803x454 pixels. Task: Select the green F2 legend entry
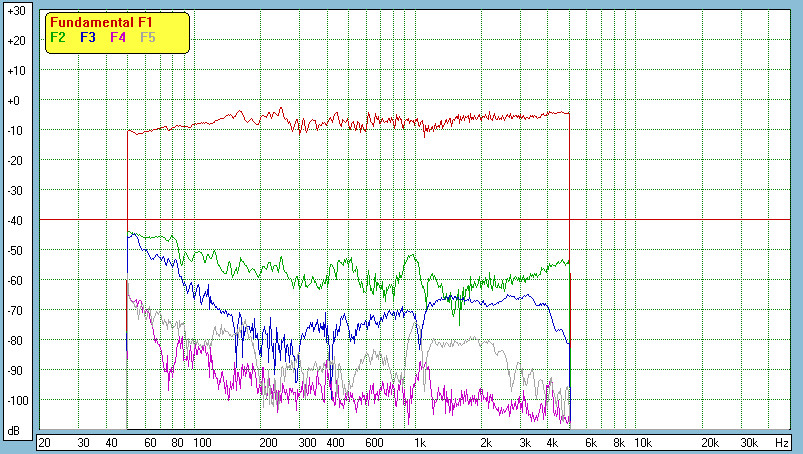(x=58, y=37)
